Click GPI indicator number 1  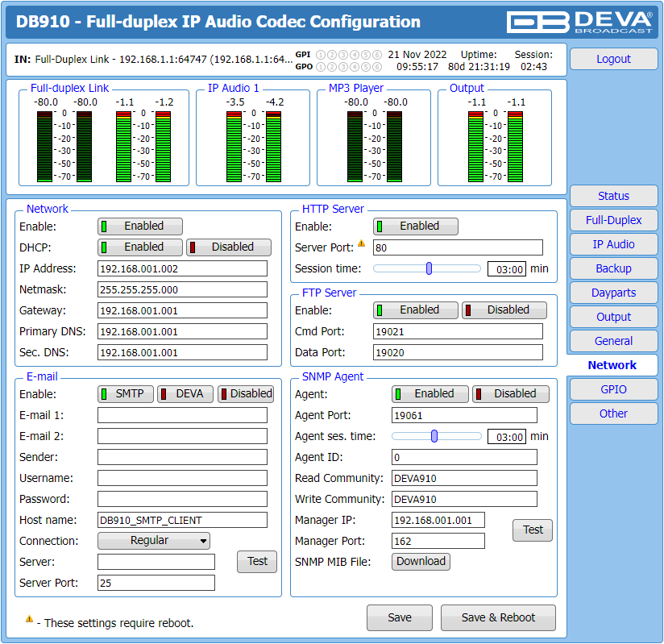point(321,55)
